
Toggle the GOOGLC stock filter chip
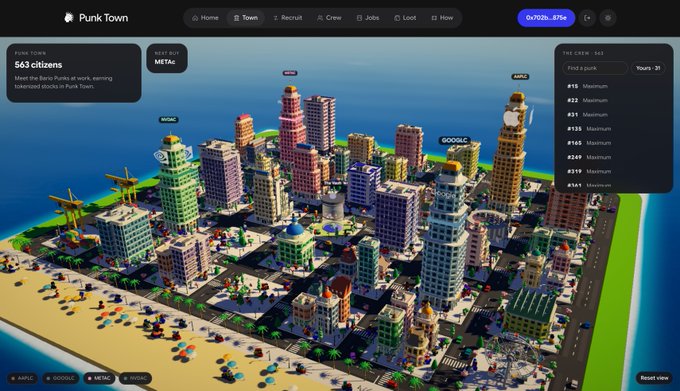pos(61,378)
